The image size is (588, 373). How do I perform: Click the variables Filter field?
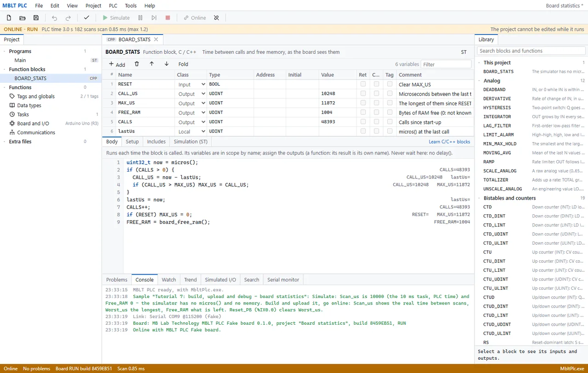click(447, 64)
